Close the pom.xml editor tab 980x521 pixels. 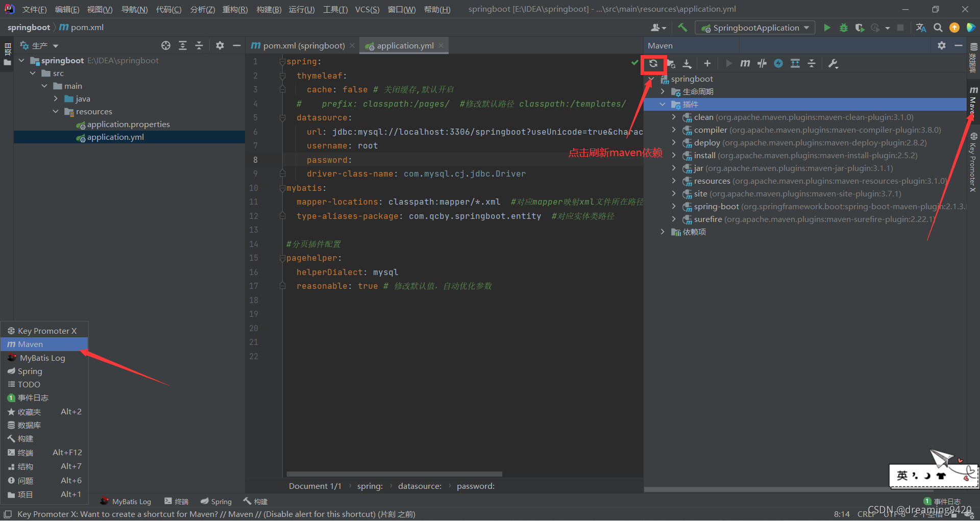coord(352,45)
